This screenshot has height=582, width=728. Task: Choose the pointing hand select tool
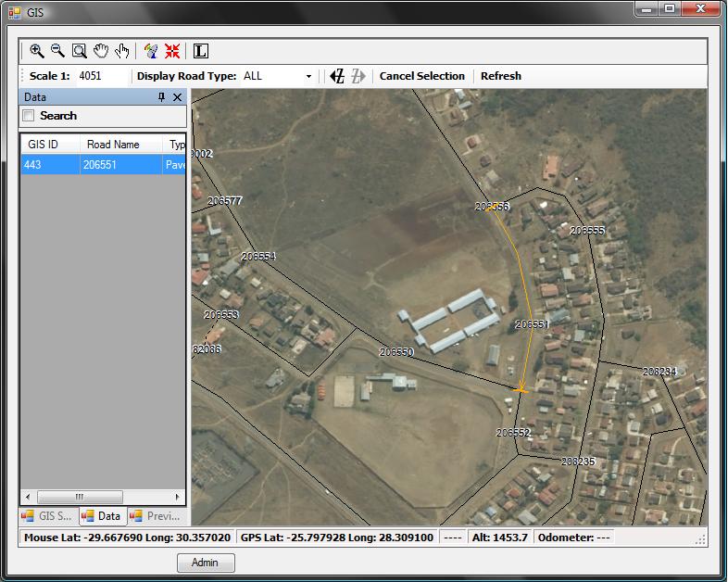coord(122,51)
